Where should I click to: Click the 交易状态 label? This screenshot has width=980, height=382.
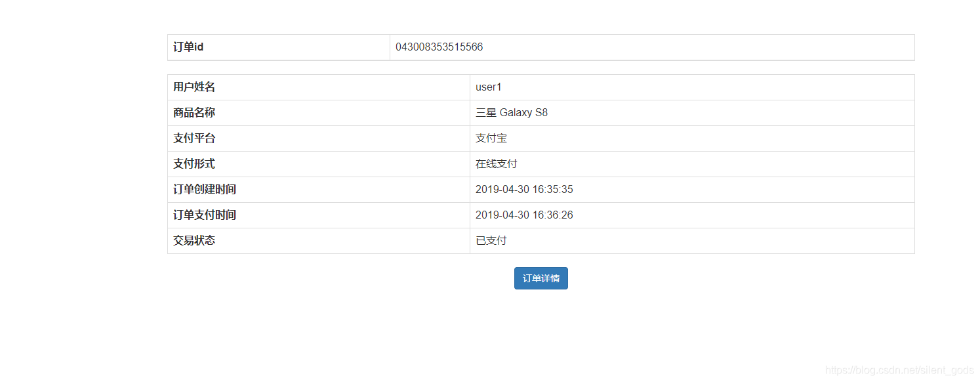[x=194, y=241]
